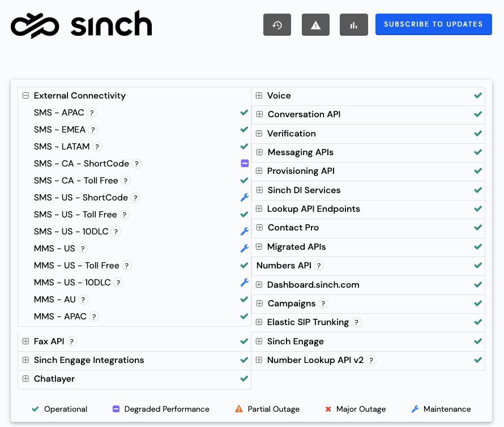Click the Sinch logo
Viewport: 504px width, 427px height.
point(82,24)
